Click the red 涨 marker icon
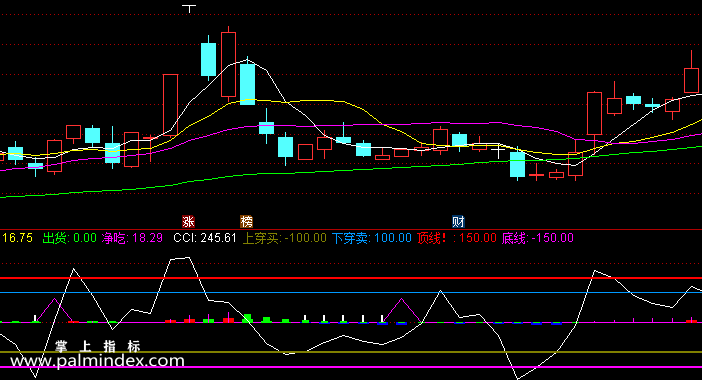Image resolution: width=702 pixels, height=380 pixels. (x=188, y=222)
